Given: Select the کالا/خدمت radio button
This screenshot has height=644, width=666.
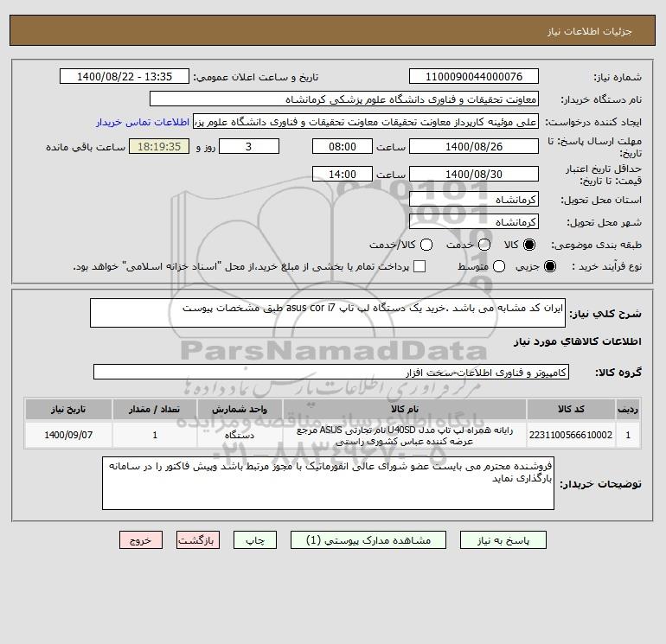Looking at the screenshot, I should 426,245.
